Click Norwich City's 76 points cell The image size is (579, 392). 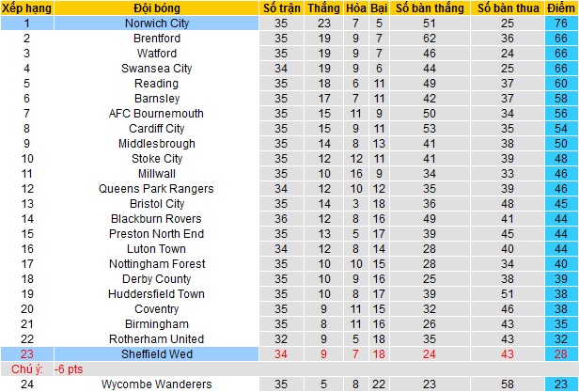click(x=562, y=23)
